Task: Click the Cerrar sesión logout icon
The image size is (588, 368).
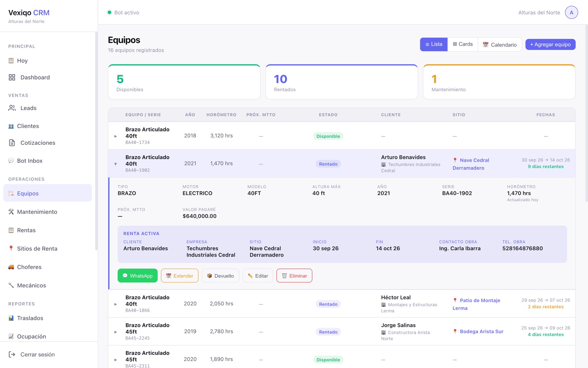Action: click(x=12, y=354)
